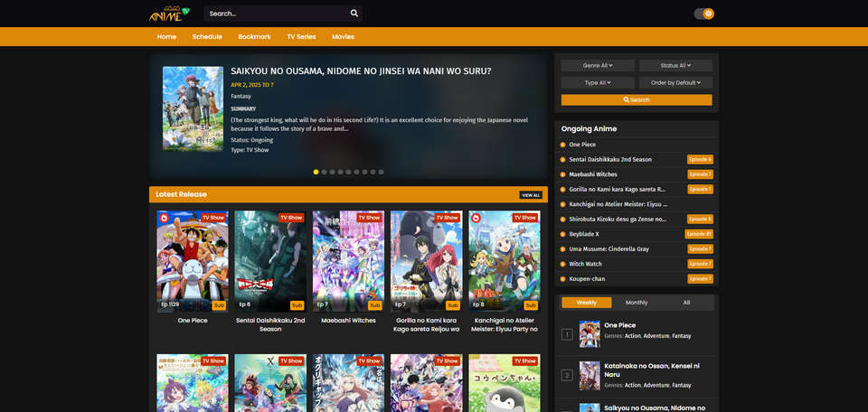
Task: Click the bullet icon beside Beyblade X
Action: coord(563,235)
